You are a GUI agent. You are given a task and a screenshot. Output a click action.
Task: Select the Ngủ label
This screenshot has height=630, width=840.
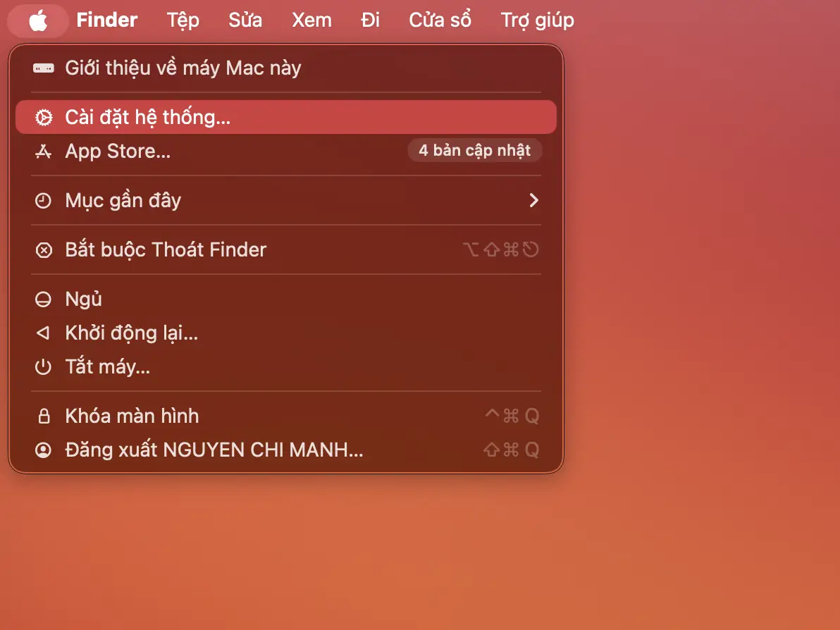click(84, 299)
